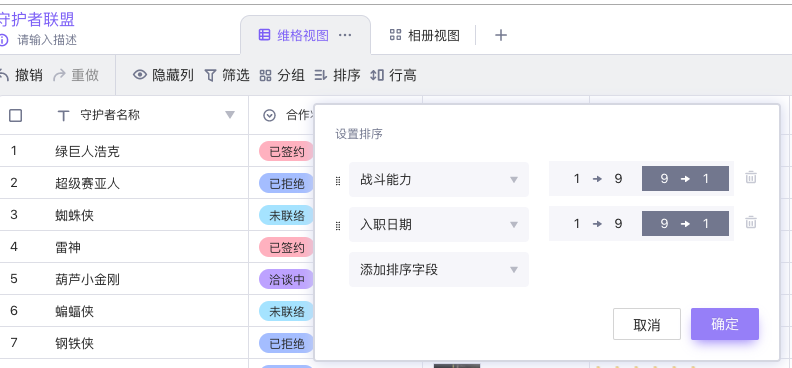Cancel sorting with 取消 button
This screenshot has width=792, height=368.
(x=647, y=324)
